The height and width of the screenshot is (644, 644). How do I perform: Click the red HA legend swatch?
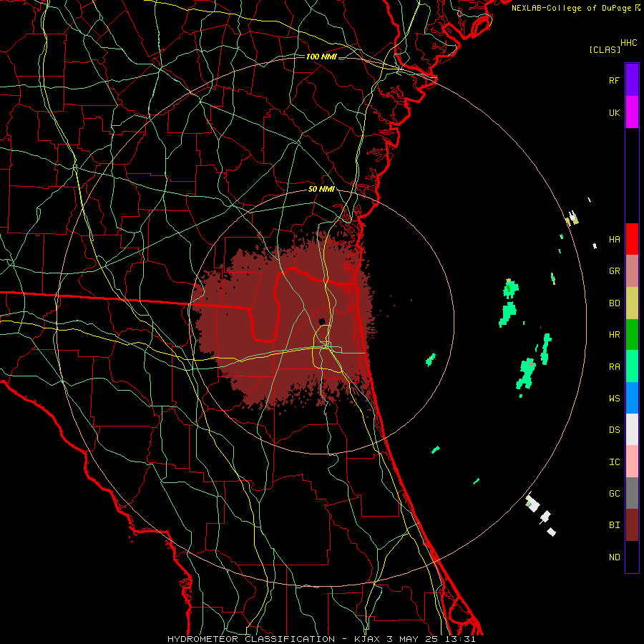point(632,239)
